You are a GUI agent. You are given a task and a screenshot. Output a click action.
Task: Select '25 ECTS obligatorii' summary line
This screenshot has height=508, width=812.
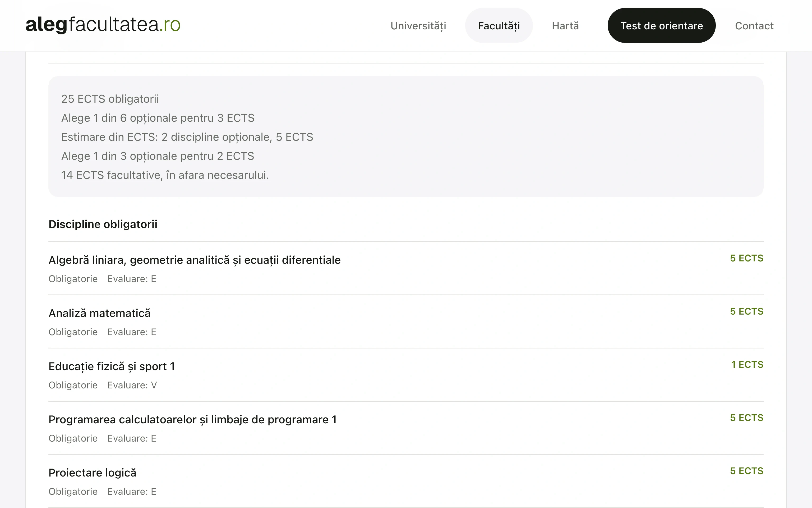click(110, 99)
